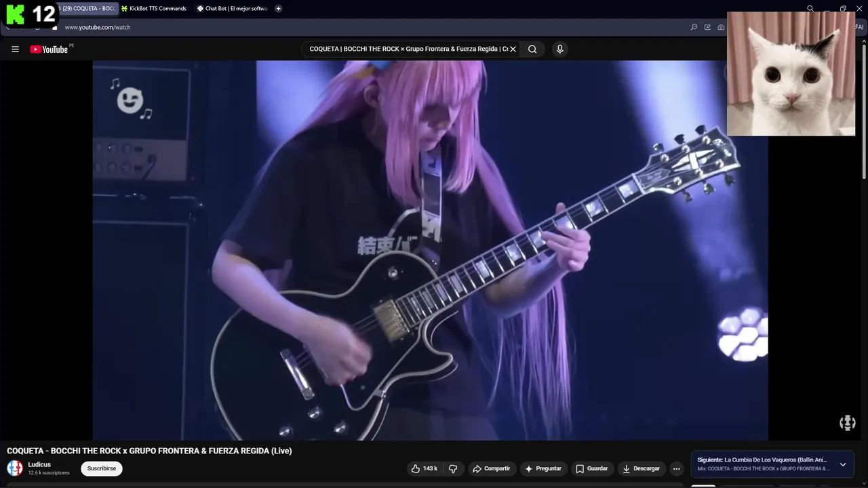868x488 pixels.
Task: Click the floating accessibility figure icon
Action: click(848, 423)
